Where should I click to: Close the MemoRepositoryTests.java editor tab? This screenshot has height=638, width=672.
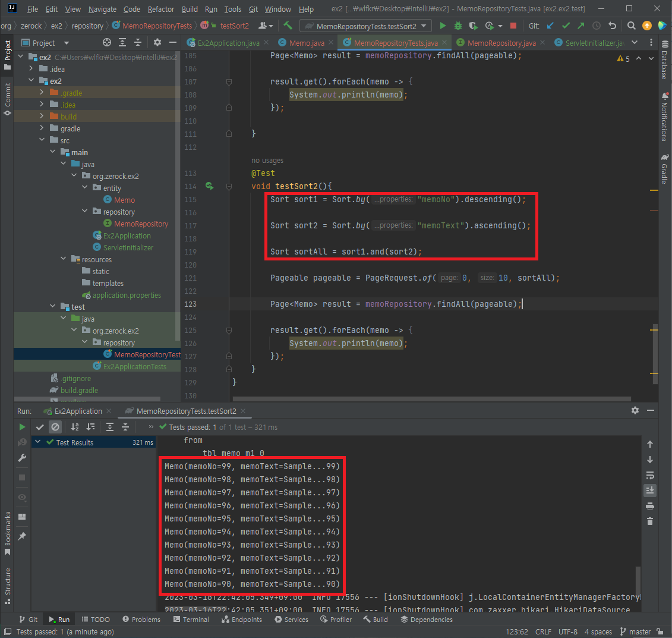444,42
